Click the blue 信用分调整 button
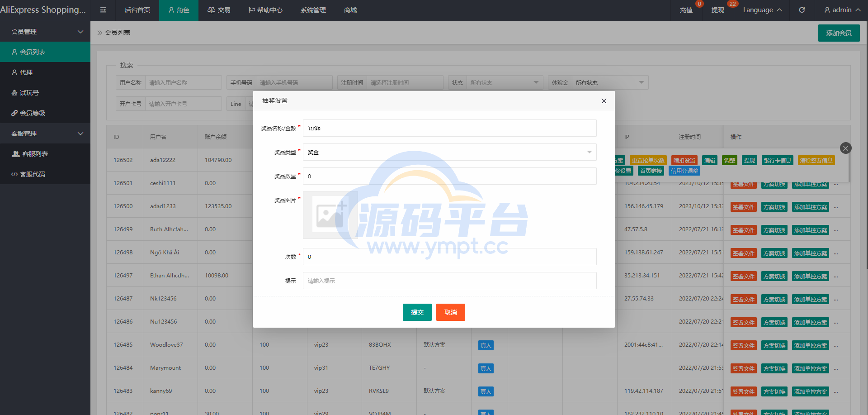The image size is (868, 415). [x=684, y=171]
